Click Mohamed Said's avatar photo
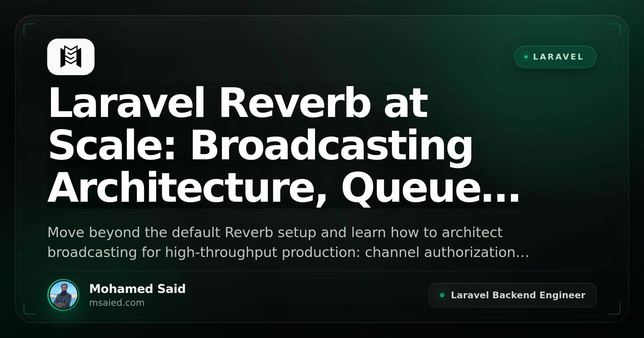The image size is (644, 338). (x=63, y=295)
